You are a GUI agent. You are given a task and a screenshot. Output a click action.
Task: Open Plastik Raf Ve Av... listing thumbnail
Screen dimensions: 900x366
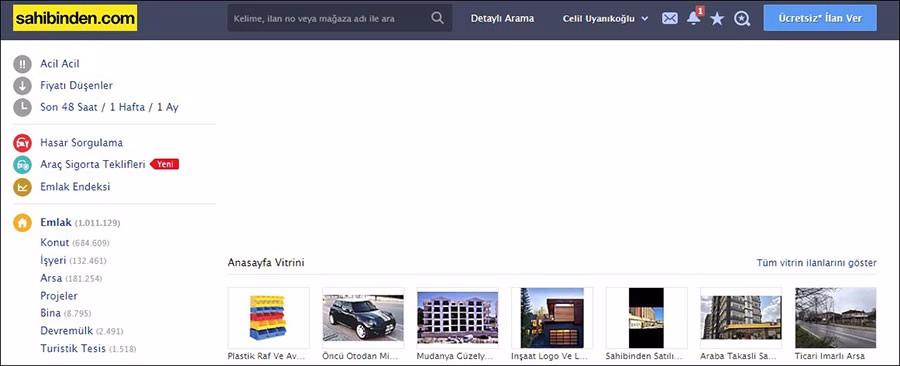pyautogui.click(x=269, y=318)
